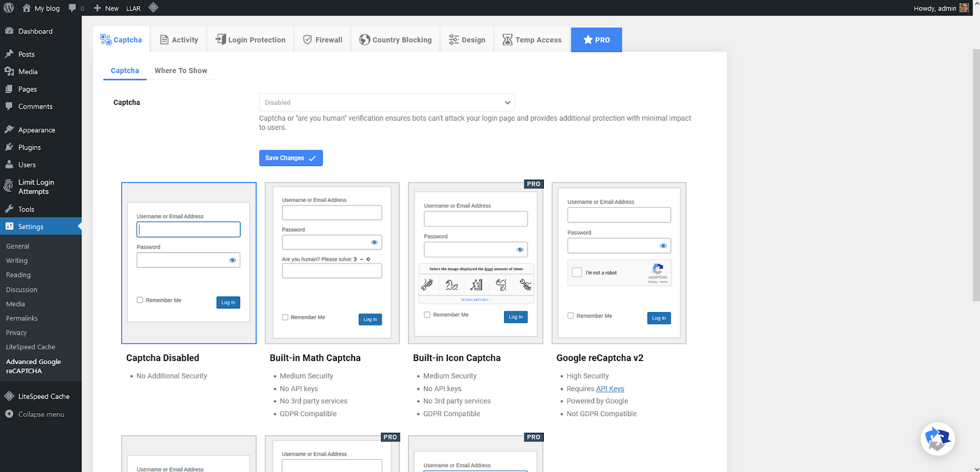Switch to the Country Blocking tab

(x=395, y=40)
